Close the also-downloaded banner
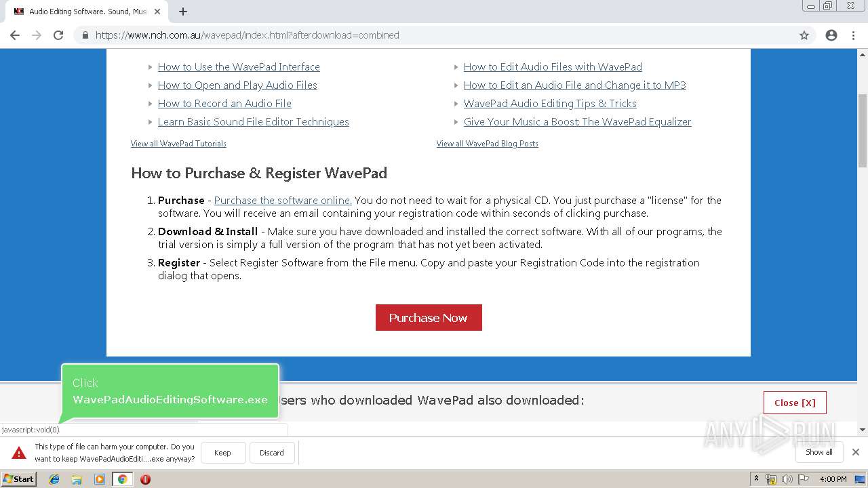The image size is (868, 488). pos(795,403)
